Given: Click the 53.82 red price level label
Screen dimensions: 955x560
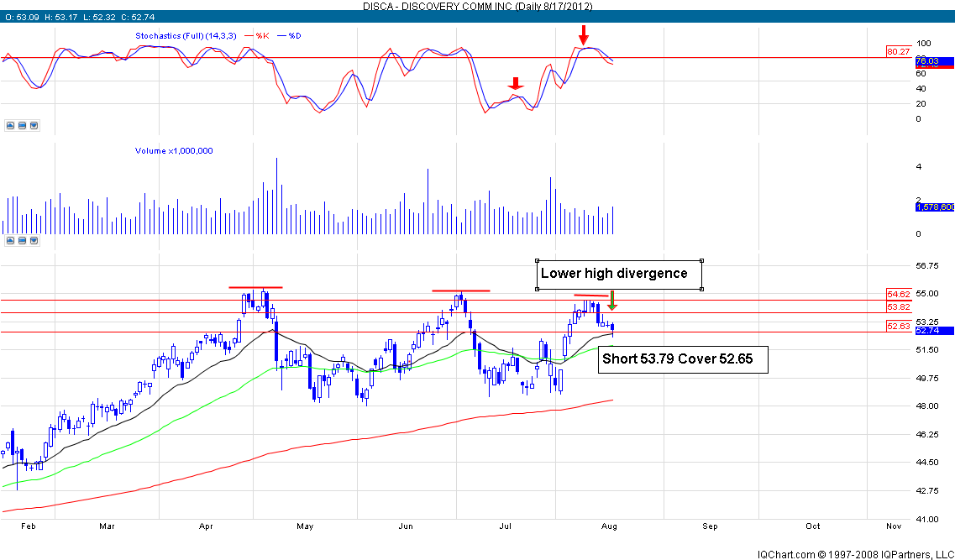Looking at the screenshot, I should (x=898, y=307).
